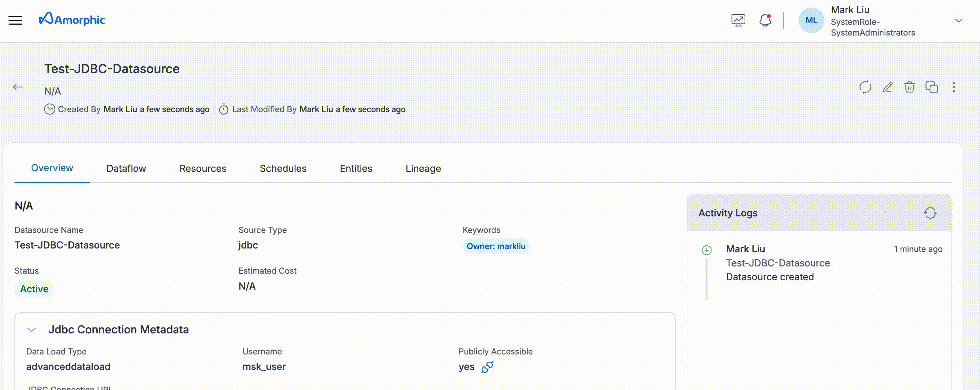980x390 pixels.
Task: Go back using the left arrow
Action: 18,87
